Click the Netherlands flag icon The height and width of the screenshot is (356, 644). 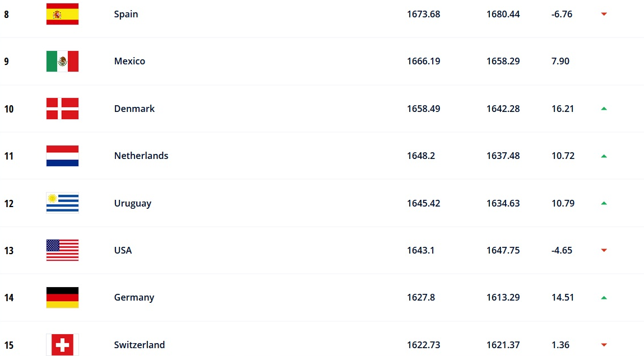click(x=62, y=156)
